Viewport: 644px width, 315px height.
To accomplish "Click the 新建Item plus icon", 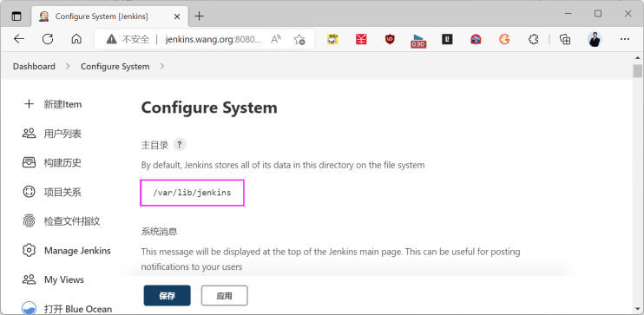I will 29,104.
